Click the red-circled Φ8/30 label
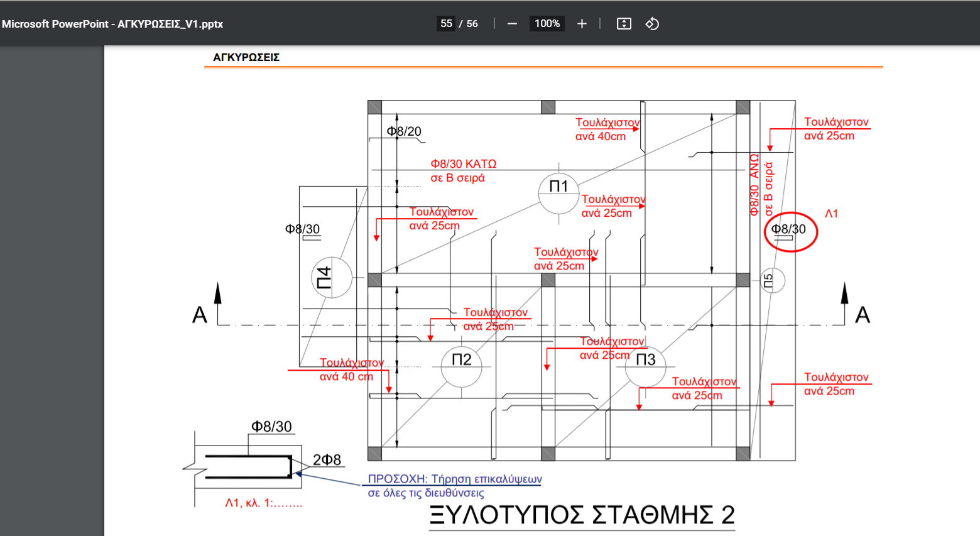This screenshot has height=536, width=980. point(789,230)
